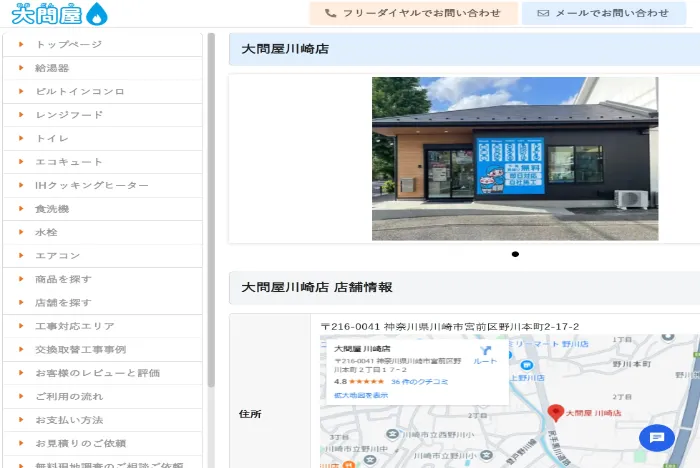Expand the 店舗を探す sidebar entry
The image size is (700, 468).
63,302
